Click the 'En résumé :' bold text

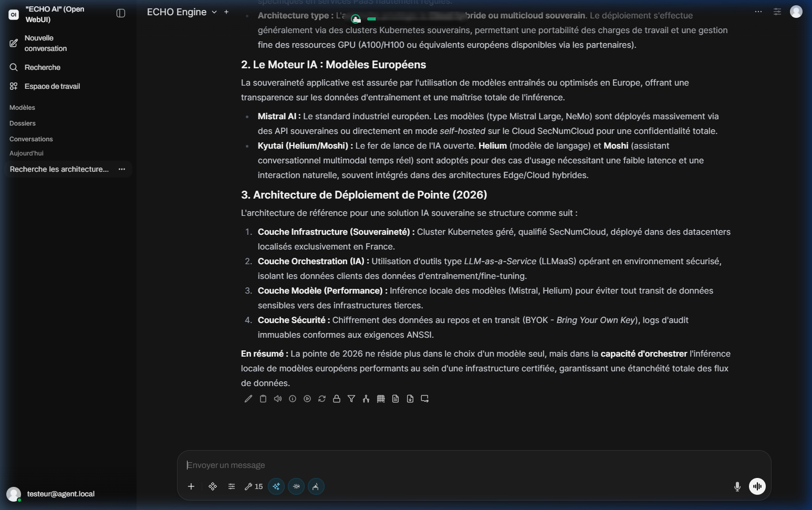[x=265, y=353]
